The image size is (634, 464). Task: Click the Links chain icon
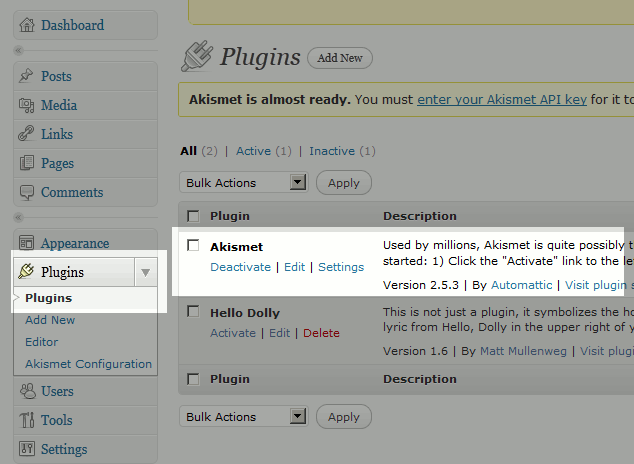[x=27, y=134]
